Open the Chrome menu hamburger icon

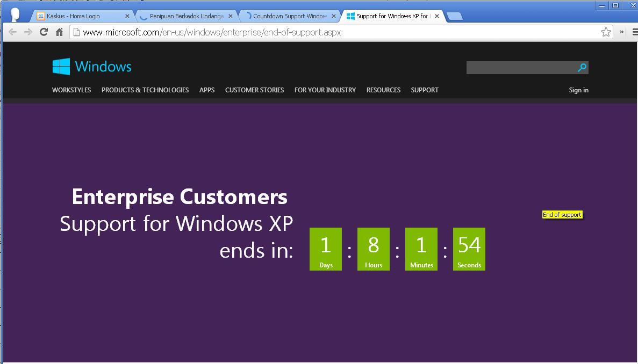[635, 32]
